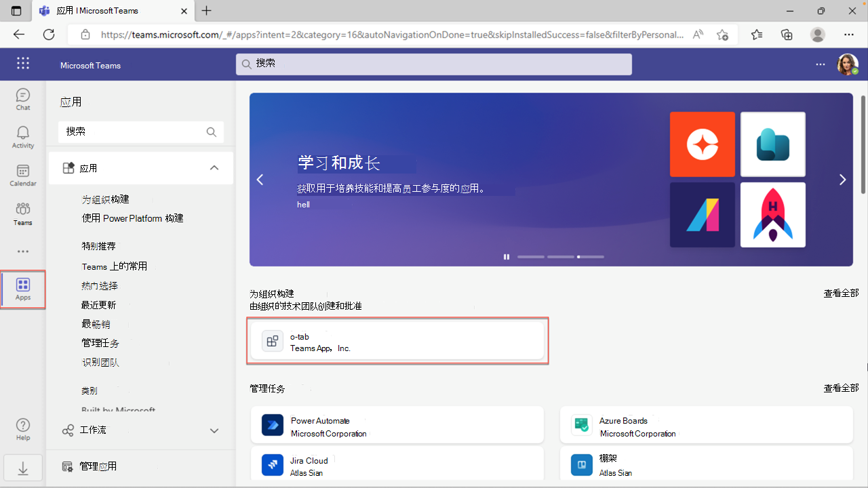Pause the banner carousel
868x488 pixels.
(x=506, y=257)
